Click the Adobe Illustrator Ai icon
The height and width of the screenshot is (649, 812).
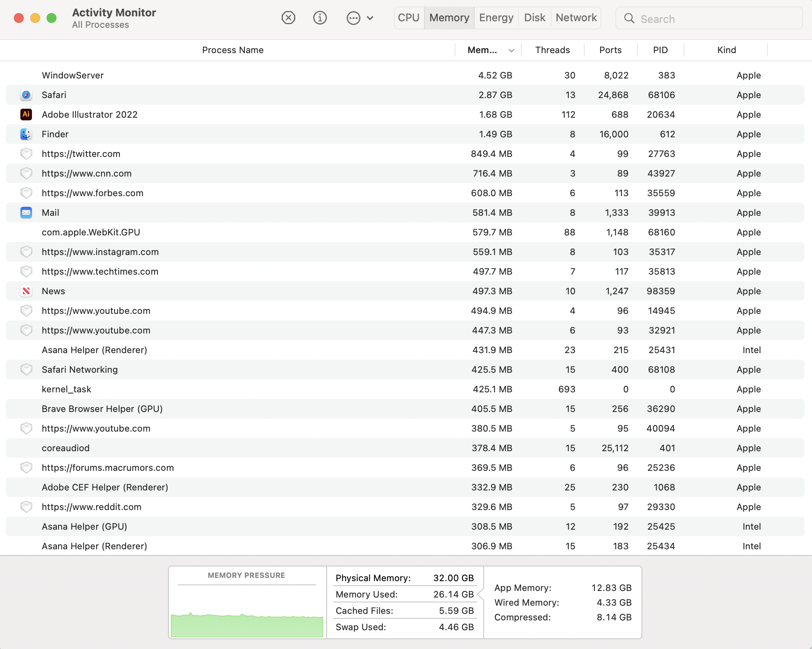pyautogui.click(x=26, y=114)
